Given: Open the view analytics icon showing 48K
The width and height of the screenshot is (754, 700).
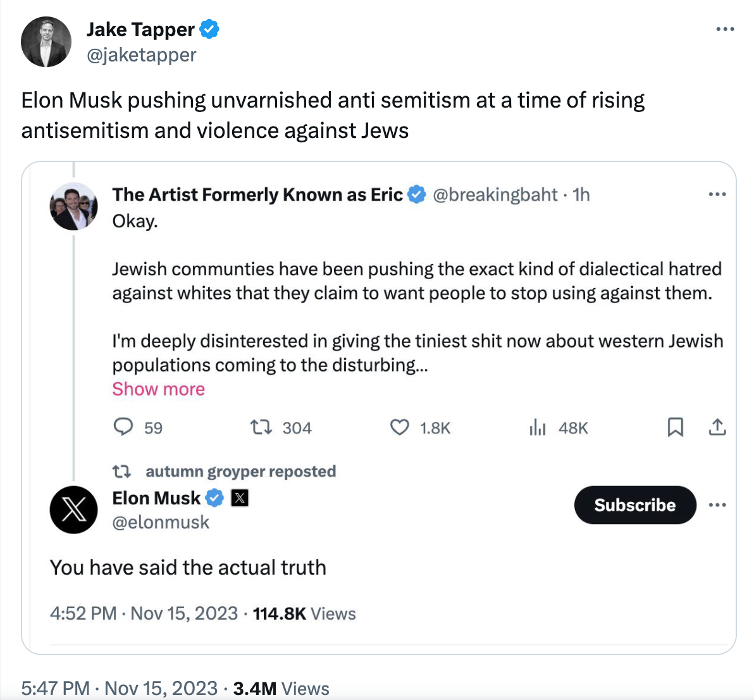Looking at the screenshot, I should point(537,428).
